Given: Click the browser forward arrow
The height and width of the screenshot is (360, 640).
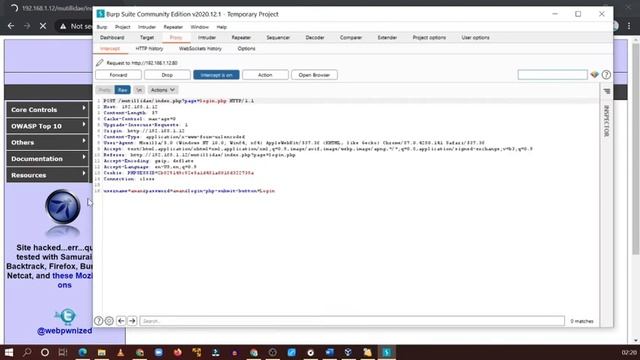Looking at the screenshot, I should pos(27,26).
